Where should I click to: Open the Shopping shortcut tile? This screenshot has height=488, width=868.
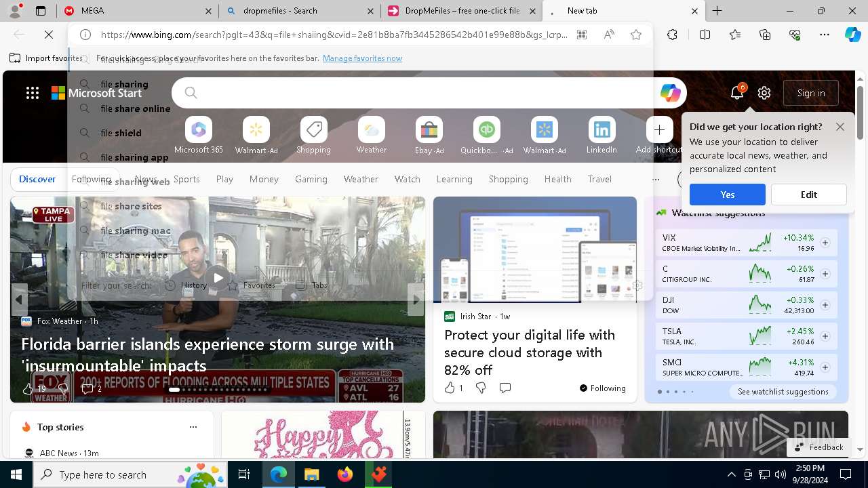(313, 136)
